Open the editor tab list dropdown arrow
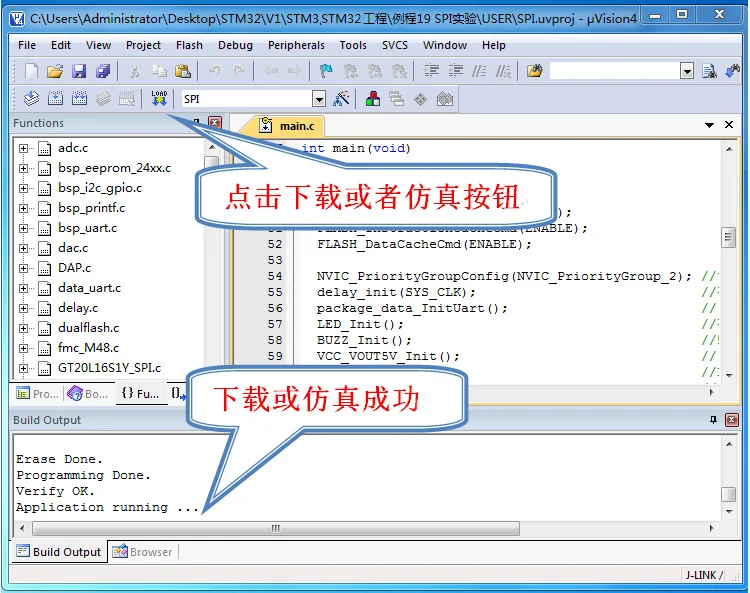The image size is (750, 593). pyautogui.click(x=709, y=125)
